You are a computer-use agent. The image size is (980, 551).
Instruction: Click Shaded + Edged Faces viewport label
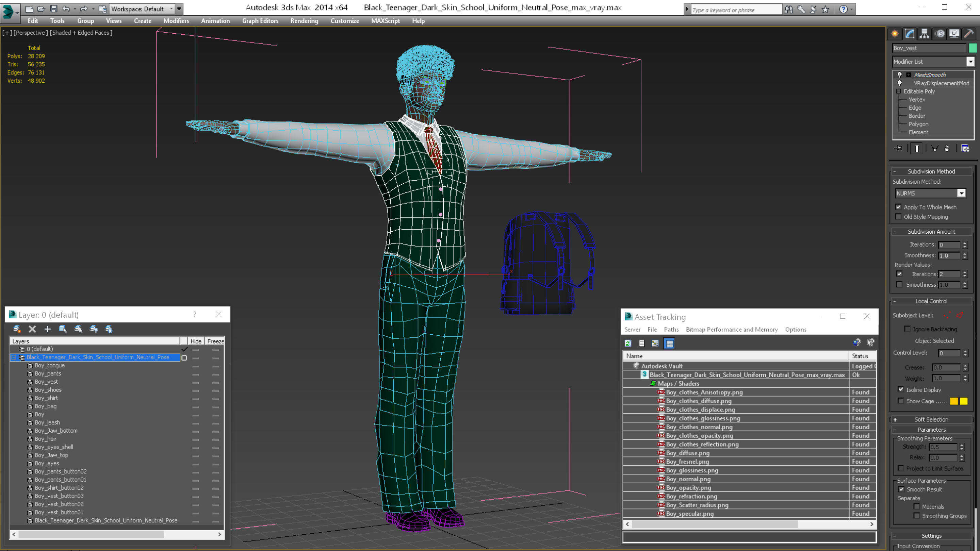pos(81,33)
